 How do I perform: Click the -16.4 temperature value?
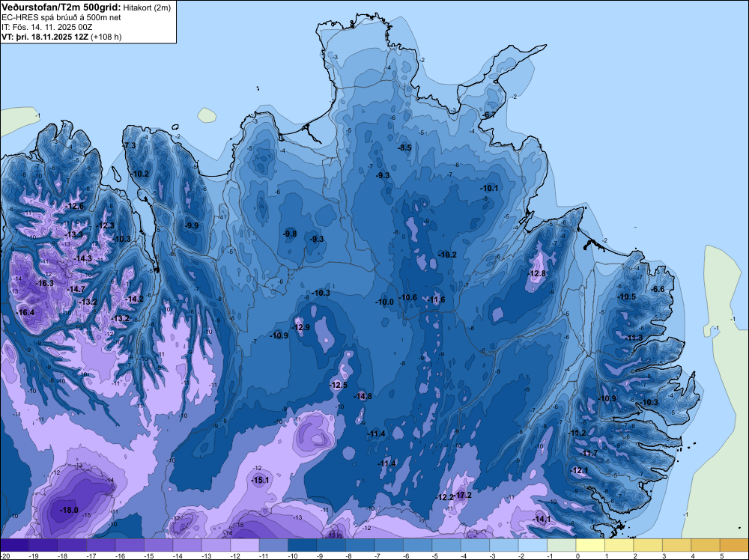pos(25,312)
